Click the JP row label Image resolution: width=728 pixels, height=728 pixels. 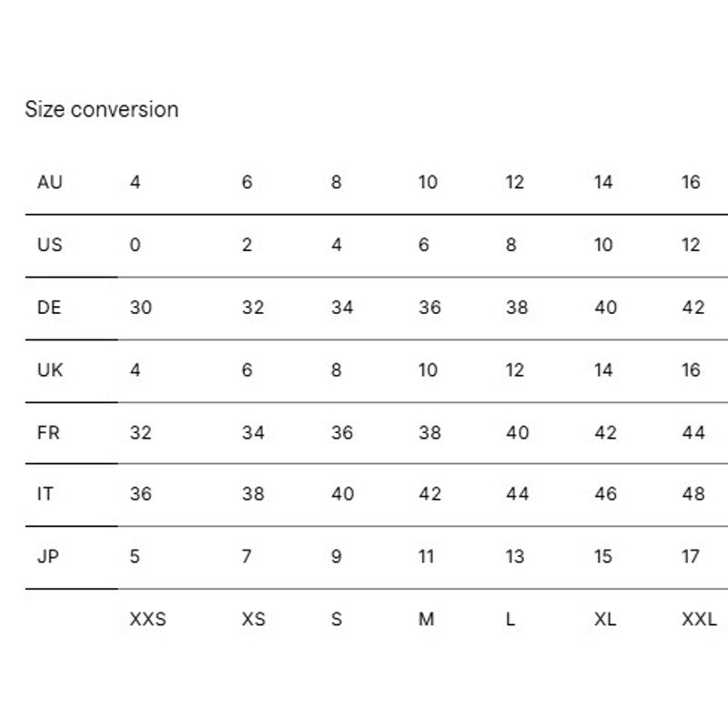coord(48,556)
